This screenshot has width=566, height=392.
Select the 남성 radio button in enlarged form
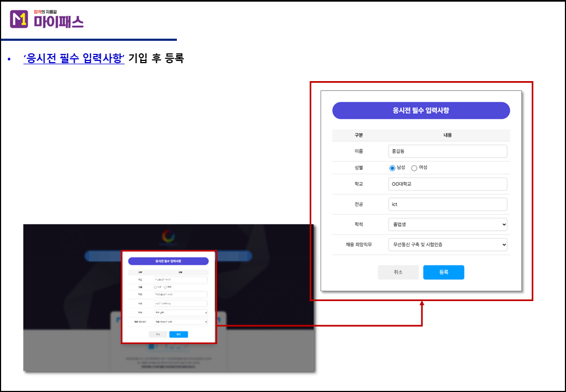point(392,168)
